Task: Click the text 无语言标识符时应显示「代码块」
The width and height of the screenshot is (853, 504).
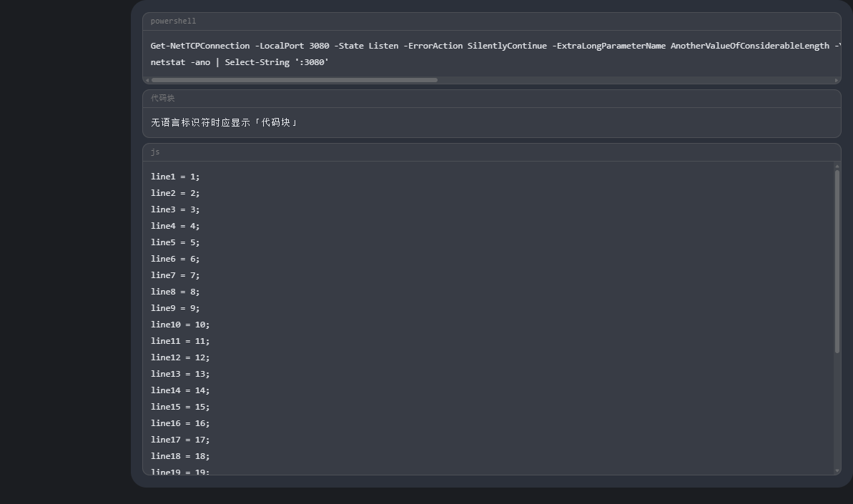Action: pyautogui.click(x=225, y=122)
